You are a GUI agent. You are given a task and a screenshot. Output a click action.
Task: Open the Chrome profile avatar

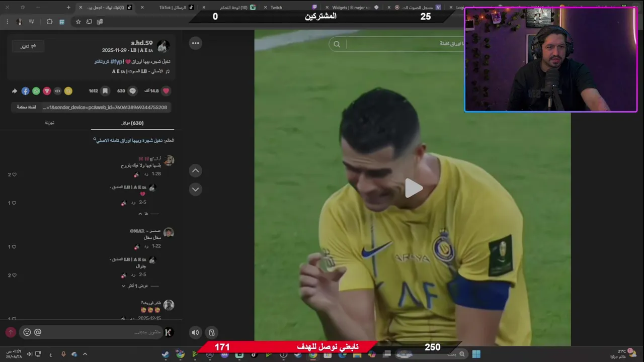(19, 22)
